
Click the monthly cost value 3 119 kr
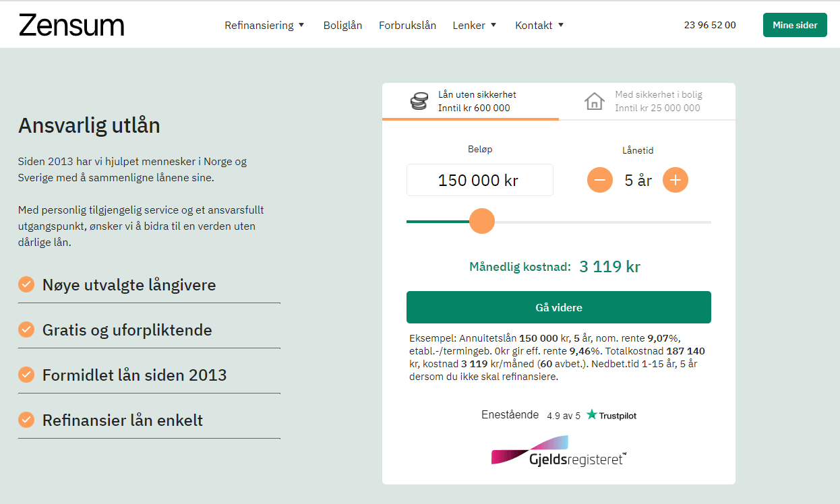pyautogui.click(x=610, y=267)
